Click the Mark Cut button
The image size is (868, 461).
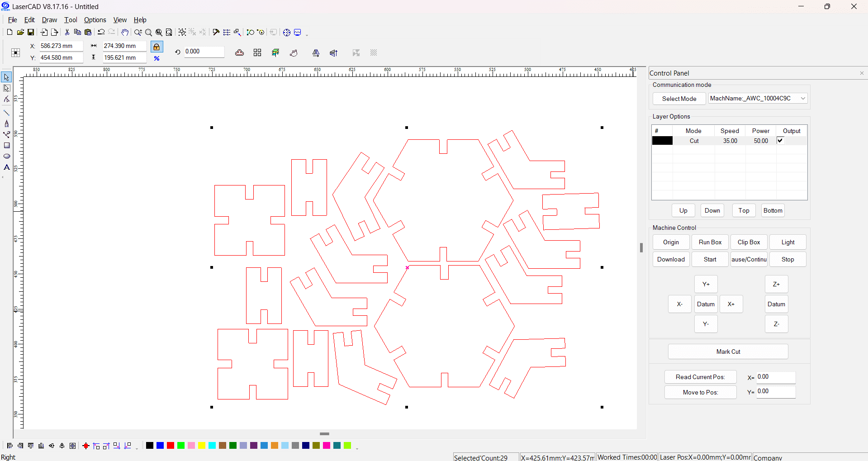pyautogui.click(x=728, y=352)
